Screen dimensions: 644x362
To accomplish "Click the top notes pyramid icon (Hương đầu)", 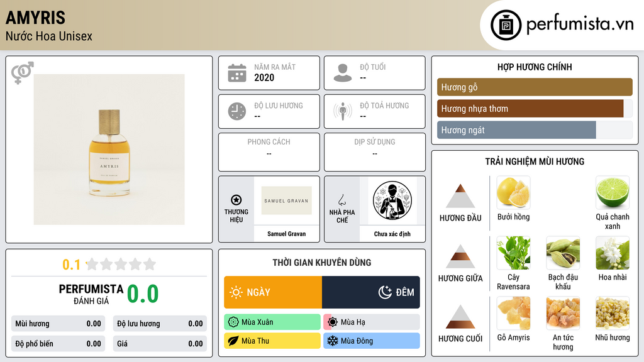I will click(x=460, y=196).
